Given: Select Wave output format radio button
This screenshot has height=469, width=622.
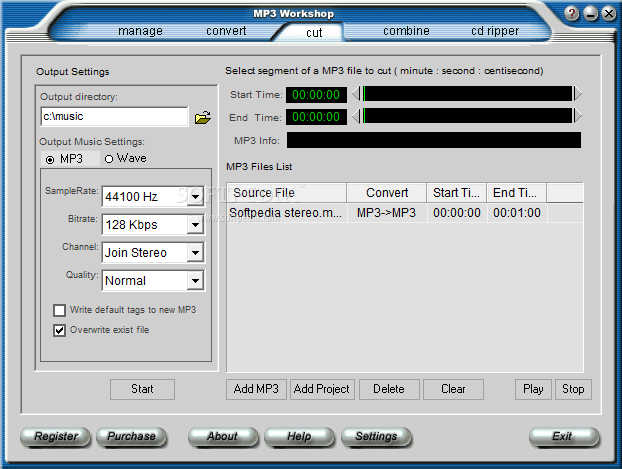Looking at the screenshot, I should (x=109, y=159).
